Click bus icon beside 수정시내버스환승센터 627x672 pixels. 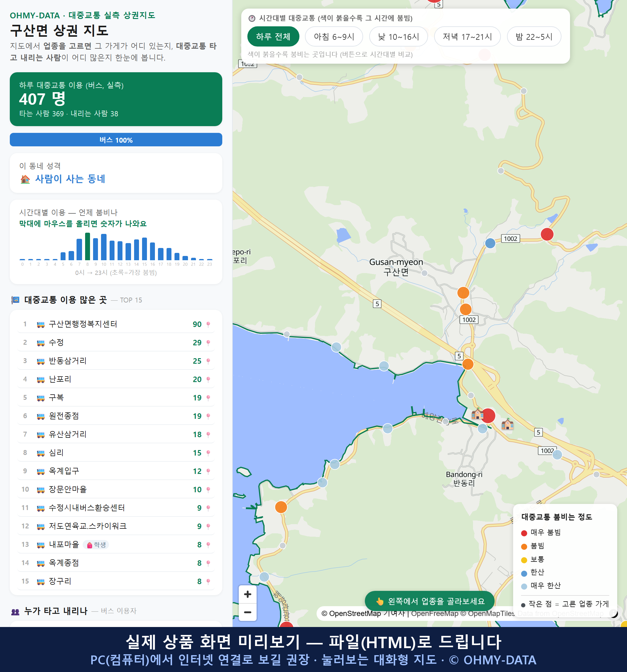coord(40,508)
